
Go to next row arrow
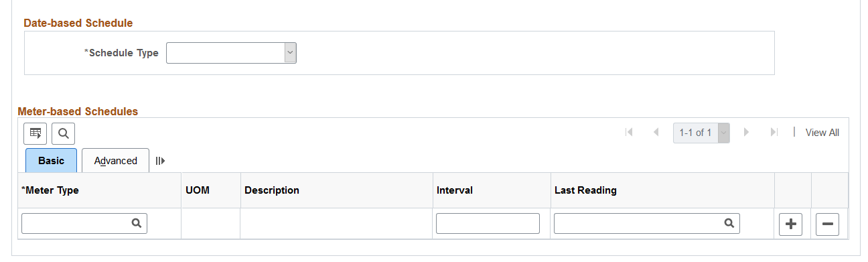(x=747, y=133)
